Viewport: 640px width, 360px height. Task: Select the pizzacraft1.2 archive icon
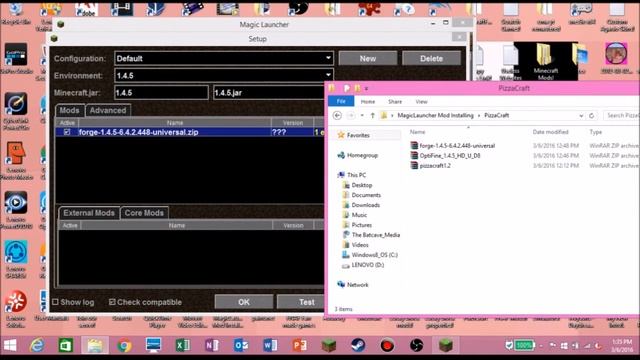tap(414, 165)
